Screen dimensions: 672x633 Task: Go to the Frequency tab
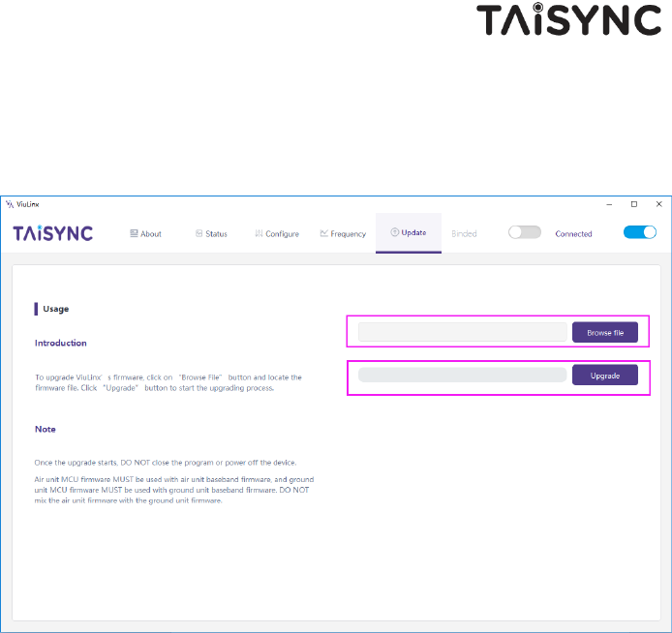(x=343, y=234)
